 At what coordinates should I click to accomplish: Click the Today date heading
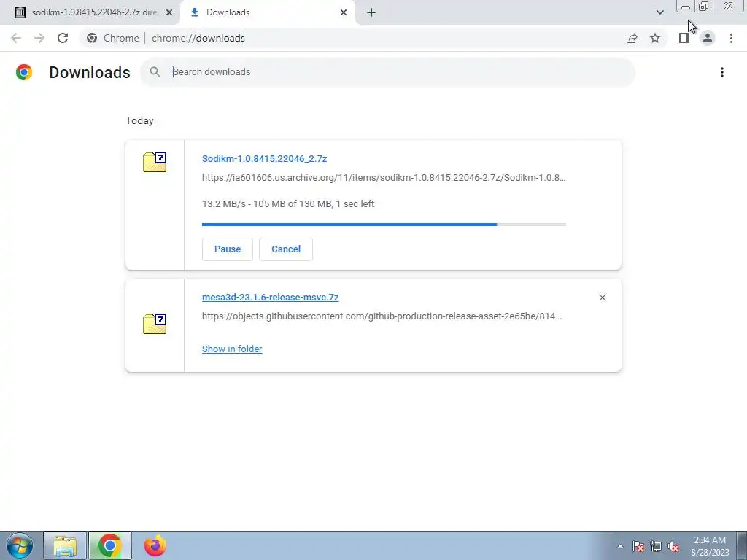tap(139, 120)
